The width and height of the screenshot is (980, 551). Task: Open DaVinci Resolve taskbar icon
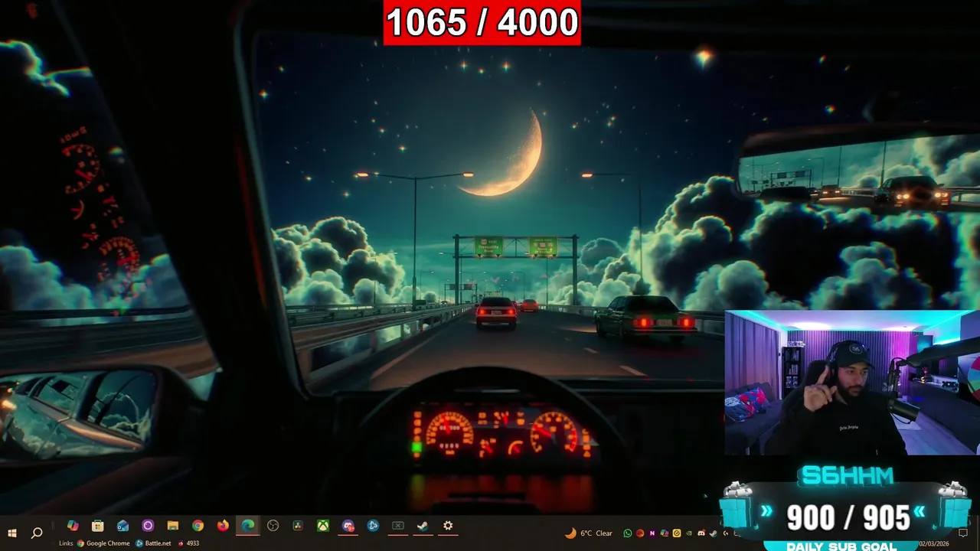click(x=298, y=526)
